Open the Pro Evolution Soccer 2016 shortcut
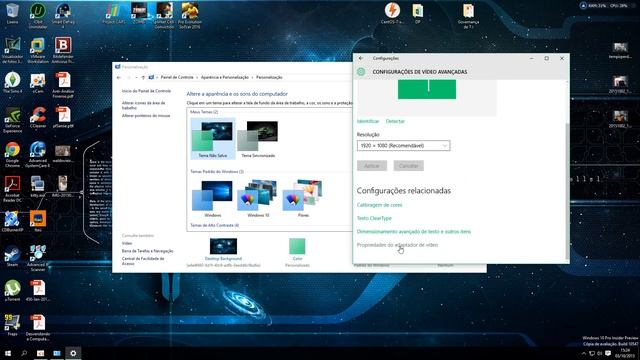Screen dimensions: 640x360 [x=190, y=16]
